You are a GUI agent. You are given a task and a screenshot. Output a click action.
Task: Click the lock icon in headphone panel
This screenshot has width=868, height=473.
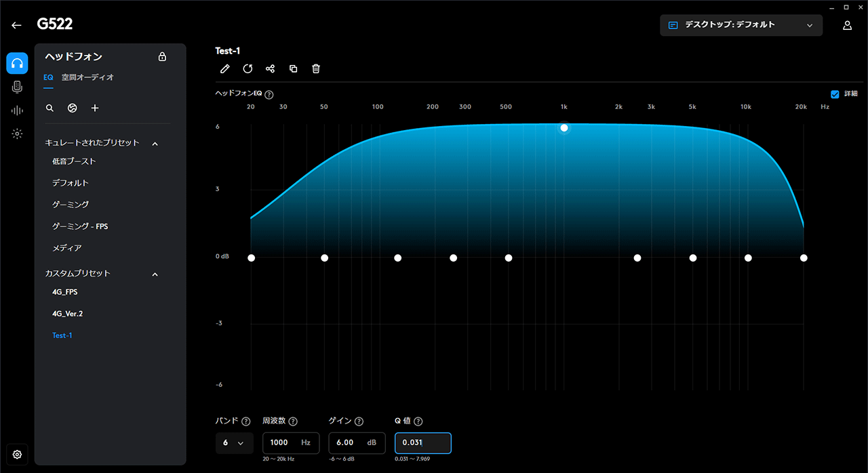pyautogui.click(x=162, y=57)
